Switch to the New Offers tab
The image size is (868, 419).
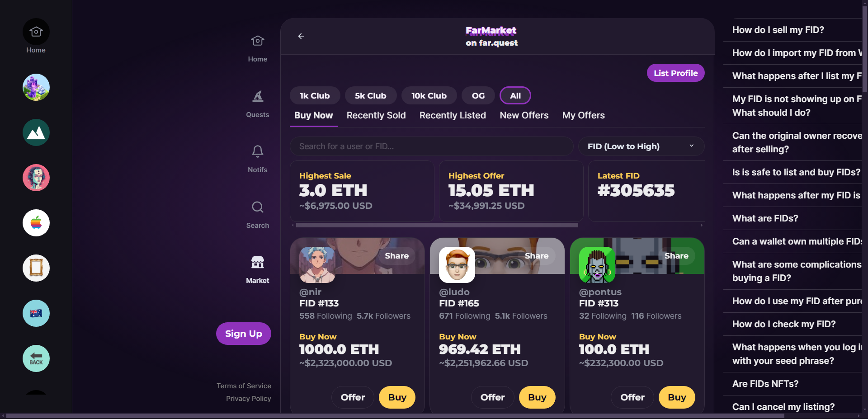[x=524, y=115]
